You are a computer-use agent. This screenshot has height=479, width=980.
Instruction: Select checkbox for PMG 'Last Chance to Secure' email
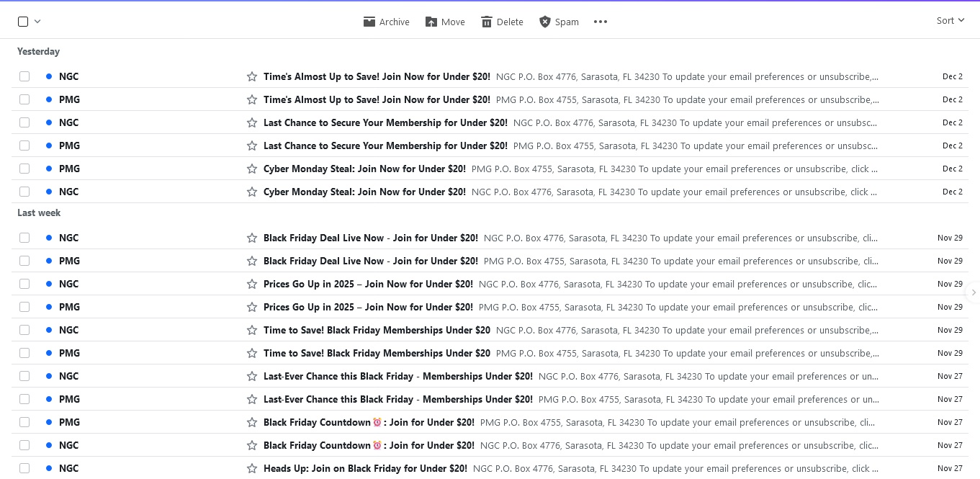[x=24, y=146]
